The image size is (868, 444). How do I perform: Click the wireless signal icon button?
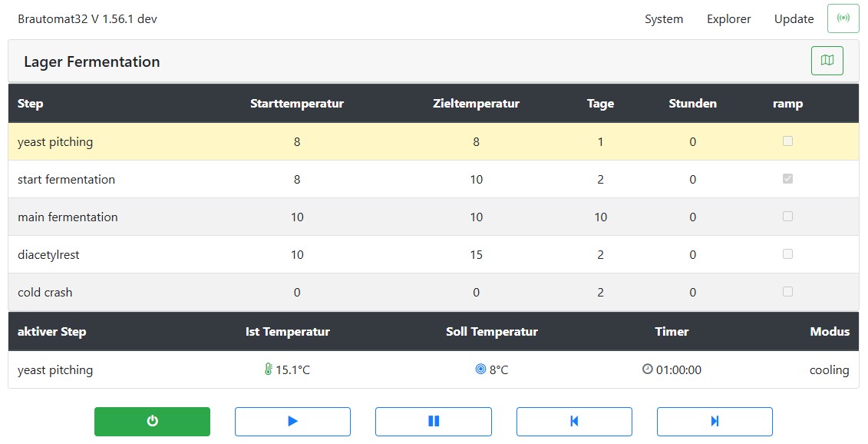coord(843,18)
